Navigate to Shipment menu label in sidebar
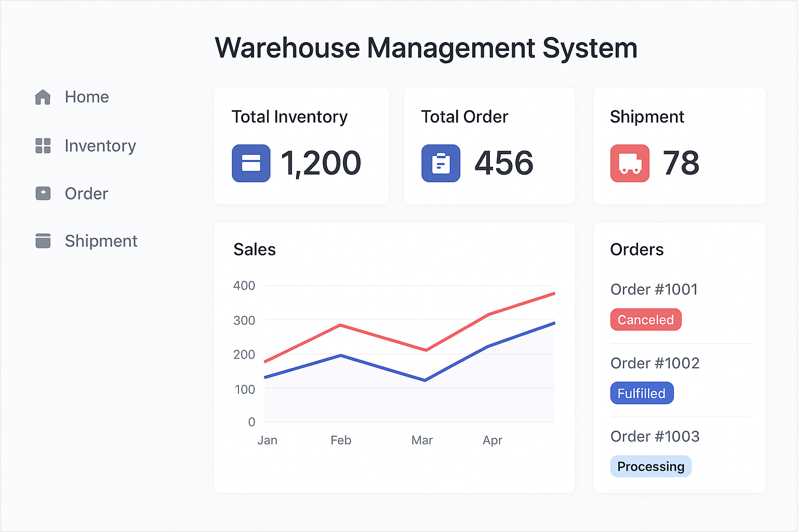This screenshot has width=798, height=532. [x=101, y=241]
